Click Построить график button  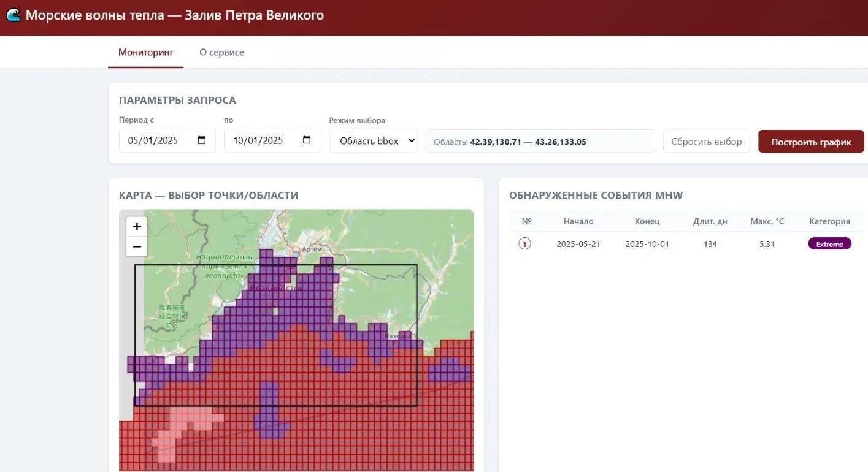811,142
